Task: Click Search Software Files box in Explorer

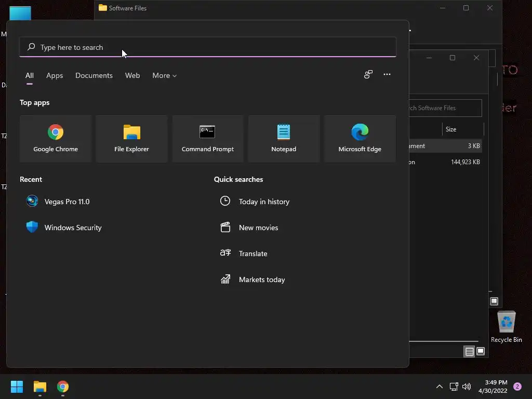Action: coord(445,108)
